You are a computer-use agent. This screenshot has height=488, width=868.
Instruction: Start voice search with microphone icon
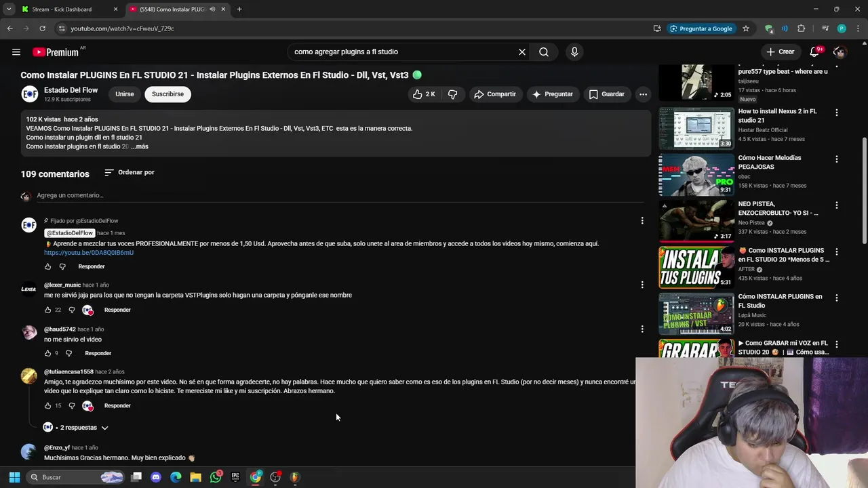pos(574,52)
